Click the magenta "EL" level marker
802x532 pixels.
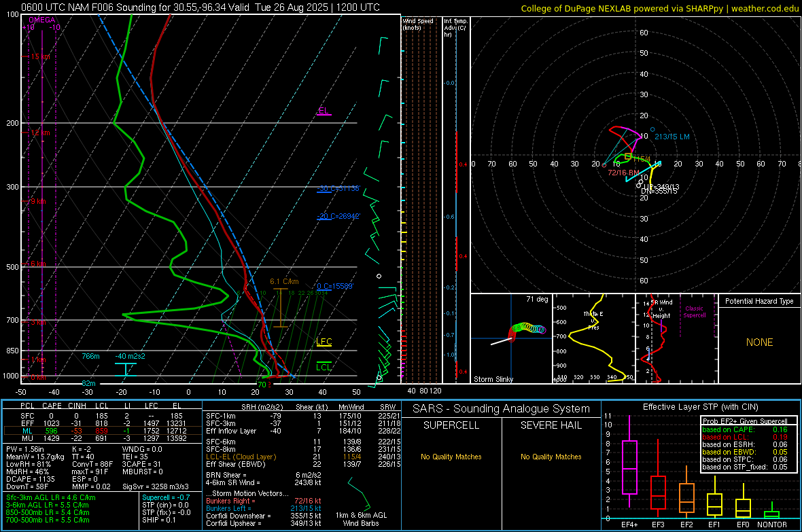(324, 111)
